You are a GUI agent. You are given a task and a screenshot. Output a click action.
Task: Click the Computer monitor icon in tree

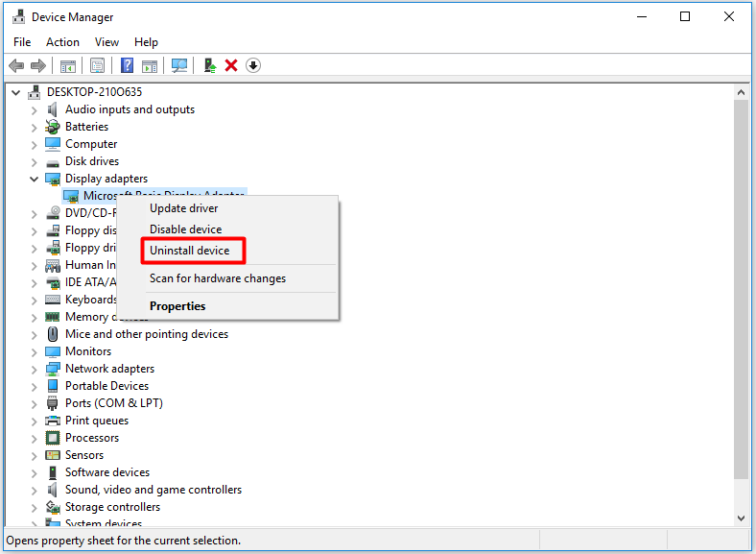[53, 144]
